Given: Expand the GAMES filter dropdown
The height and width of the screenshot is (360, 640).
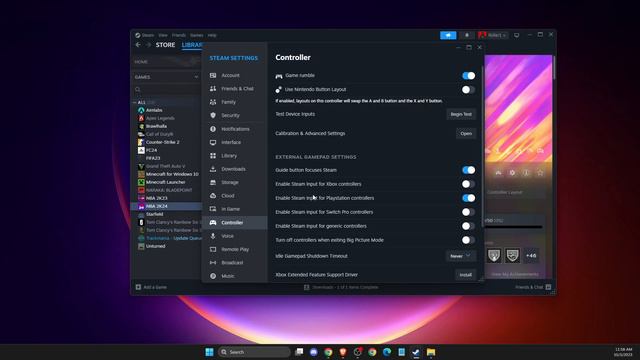Looking at the screenshot, I should point(196,77).
